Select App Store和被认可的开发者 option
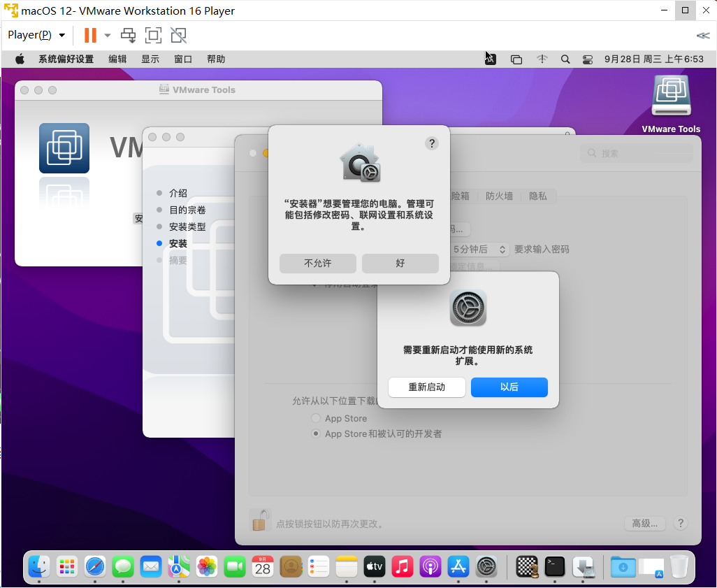The image size is (717, 588). point(315,433)
